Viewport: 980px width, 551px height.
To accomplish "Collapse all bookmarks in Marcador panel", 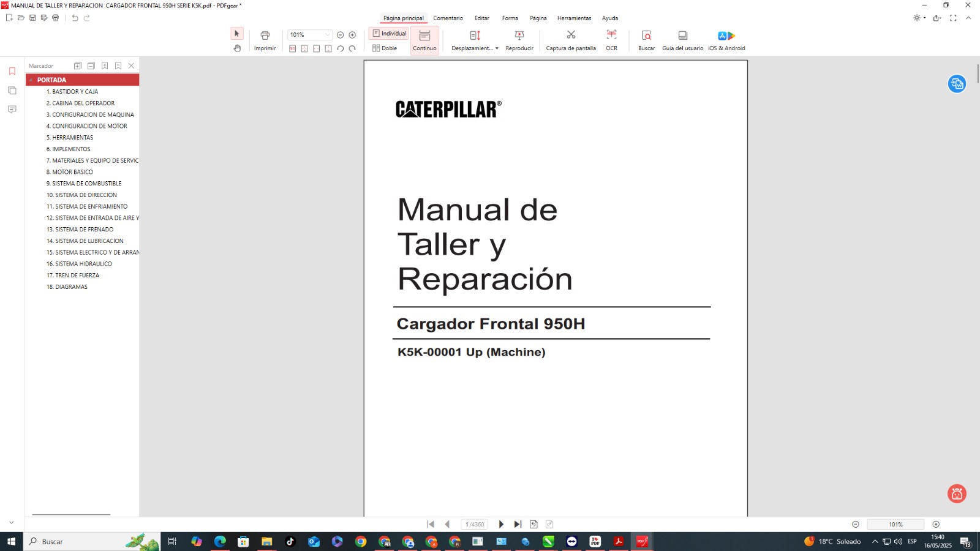I will click(91, 66).
